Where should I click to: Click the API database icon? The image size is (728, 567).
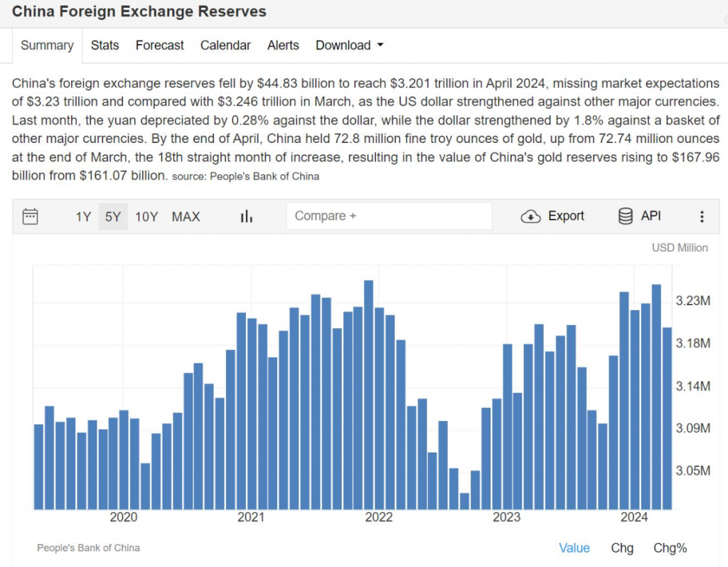pyautogui.click(x=626, y=216)
